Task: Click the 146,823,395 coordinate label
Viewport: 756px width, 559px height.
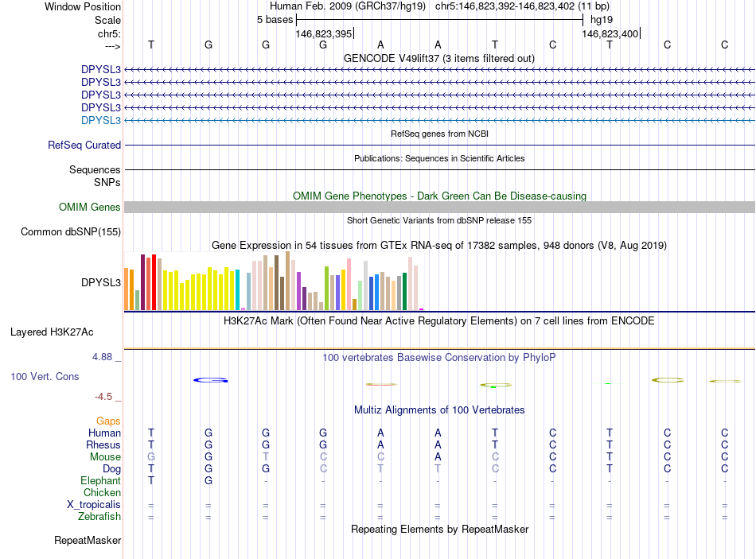Action: click(324, 33)
